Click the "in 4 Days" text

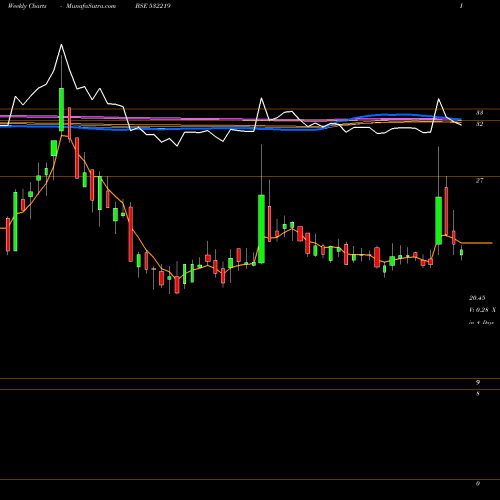tap(481, 322)
